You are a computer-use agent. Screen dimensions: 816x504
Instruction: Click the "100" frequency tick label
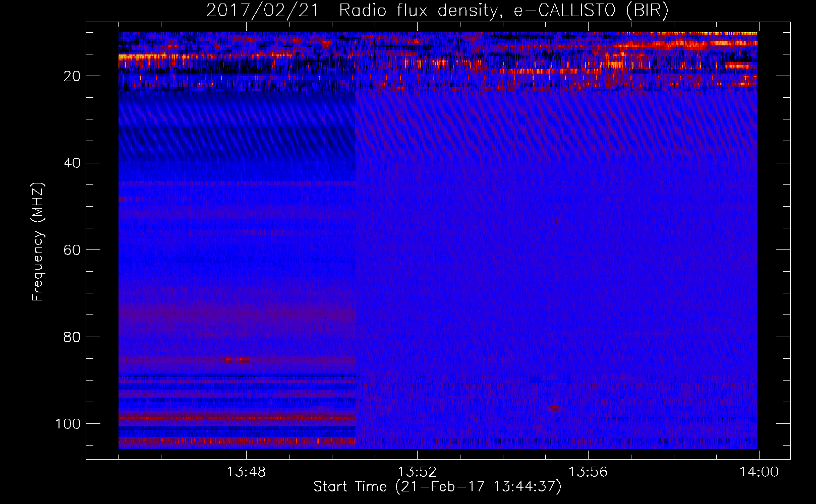(68, 424)
